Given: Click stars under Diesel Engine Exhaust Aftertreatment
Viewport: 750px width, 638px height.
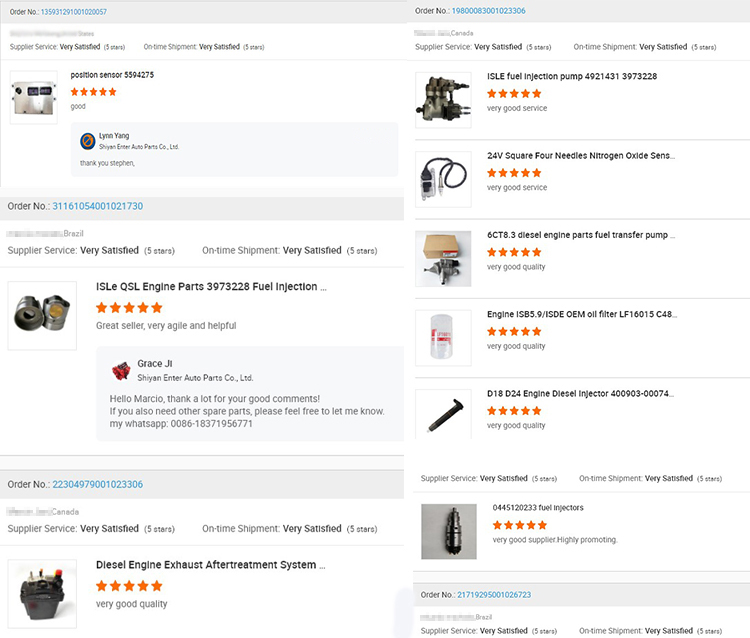Looking at the screenshot, I should click(129, 586).
